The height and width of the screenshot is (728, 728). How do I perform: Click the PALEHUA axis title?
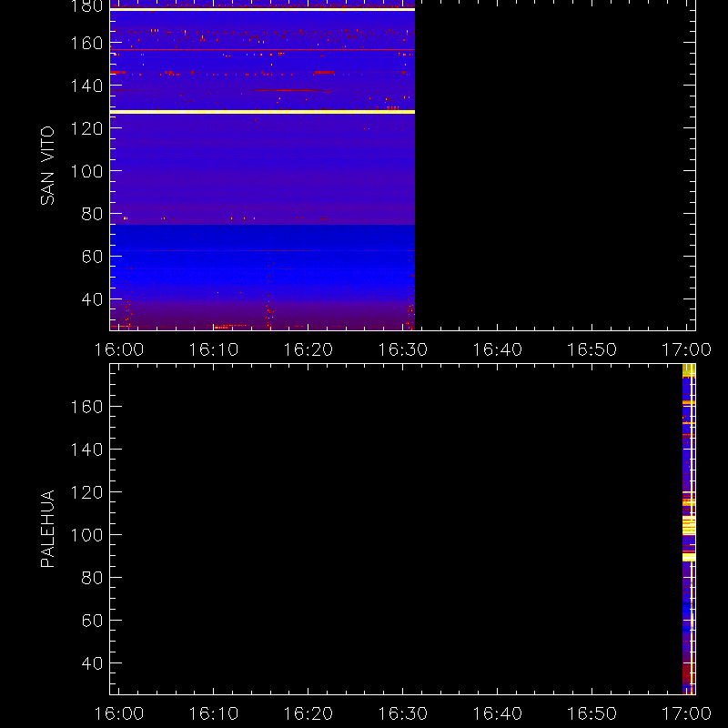coord(47,529)
